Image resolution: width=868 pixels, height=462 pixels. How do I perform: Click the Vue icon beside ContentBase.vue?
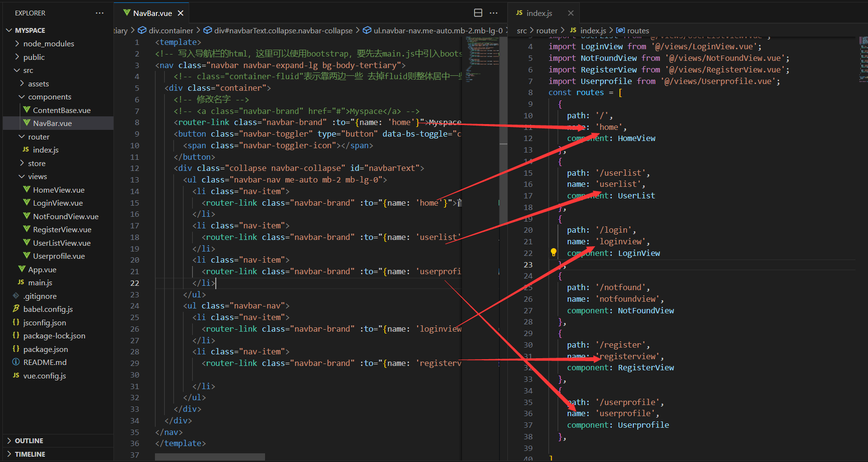[x=27, y=110]
